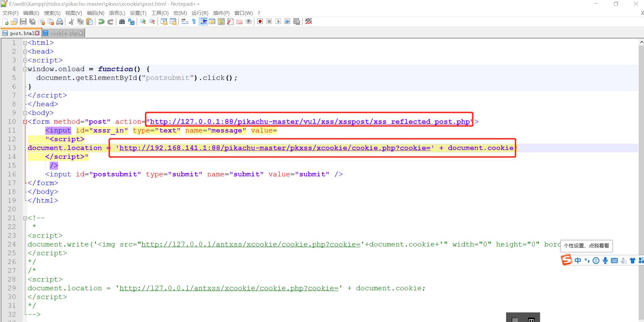This screenshot has width=644, height=322.
Task: Toggle the indent guide icon
Action: tap(203, 22)
